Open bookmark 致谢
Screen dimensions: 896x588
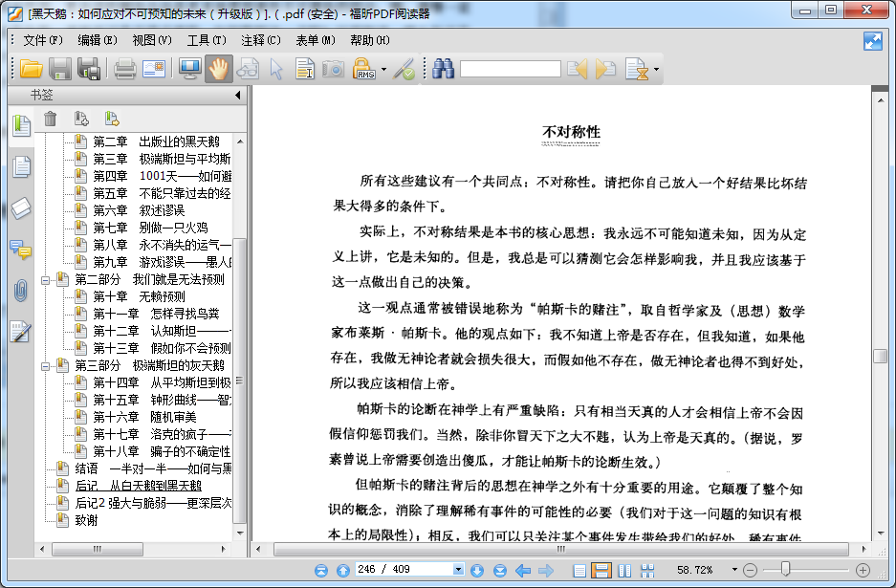[x=86, y=520]
